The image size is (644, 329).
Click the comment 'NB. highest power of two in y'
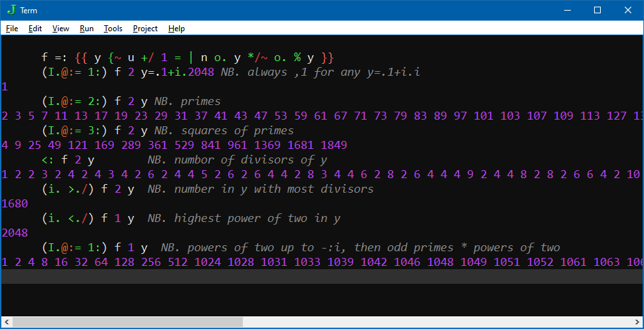[x=244, y=218]
